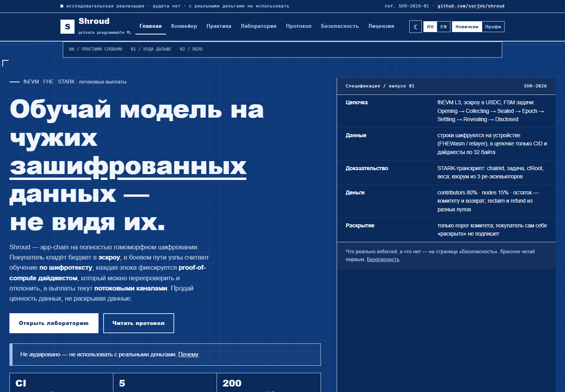The height and width of the screenshot is (392, 565).
Task: Open the Безопасность link below the specification
Action: tap(383, 260)
